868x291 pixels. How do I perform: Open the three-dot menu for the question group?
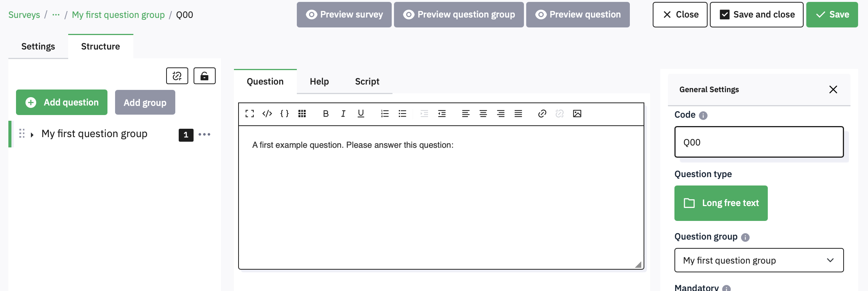click(x=204, y=134)
